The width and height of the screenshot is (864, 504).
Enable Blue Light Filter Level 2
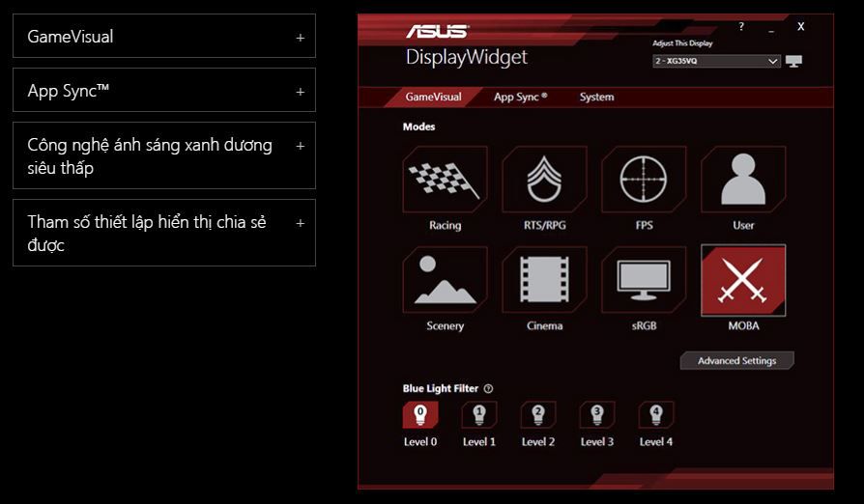click(x=537, y=415)
